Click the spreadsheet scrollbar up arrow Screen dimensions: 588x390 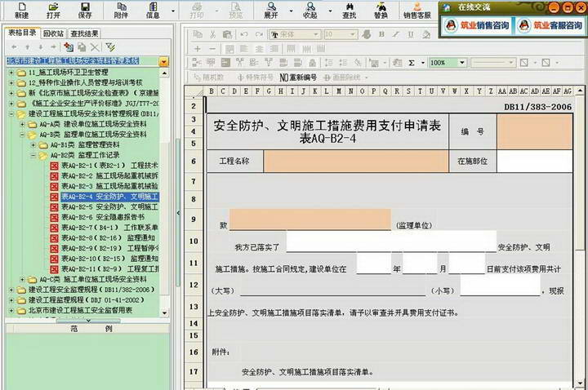pos(580,91)
